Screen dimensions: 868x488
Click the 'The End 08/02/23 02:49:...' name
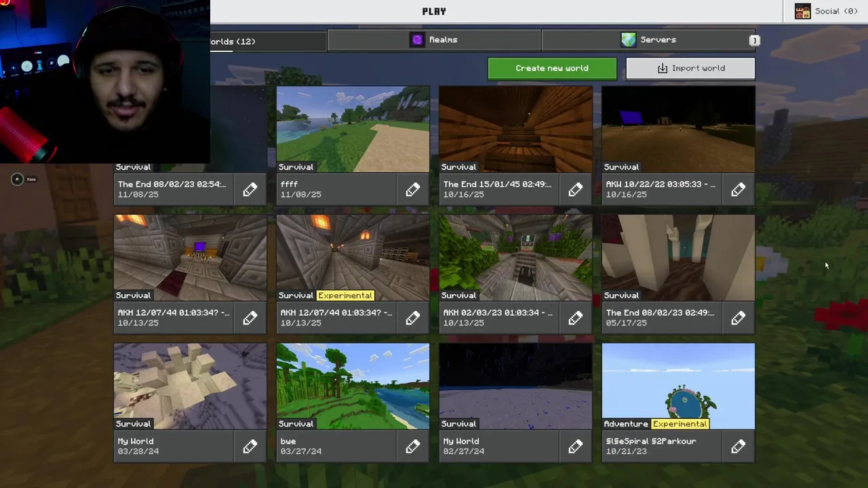660,313
